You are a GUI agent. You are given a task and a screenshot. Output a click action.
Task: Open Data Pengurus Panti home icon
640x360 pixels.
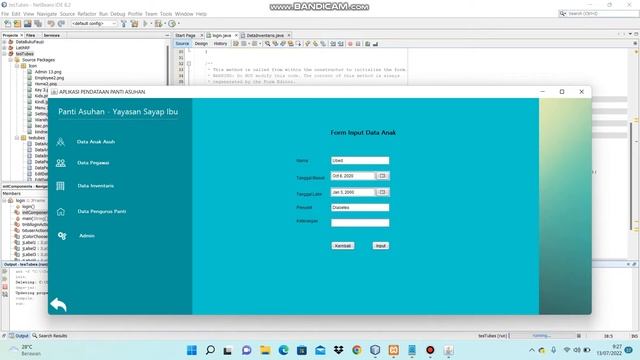pos(61,211)
